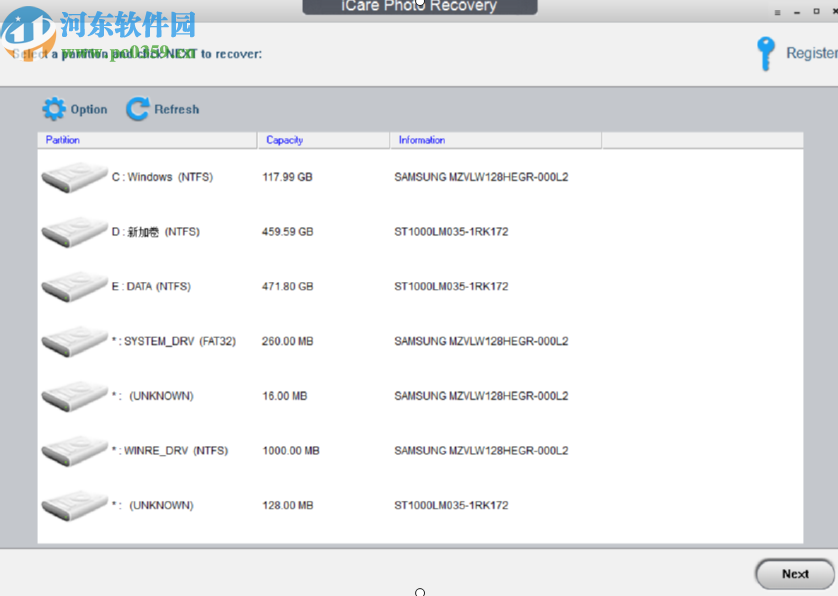Click the Option label
The image size is (838, 596).
[x=89, y=109]
